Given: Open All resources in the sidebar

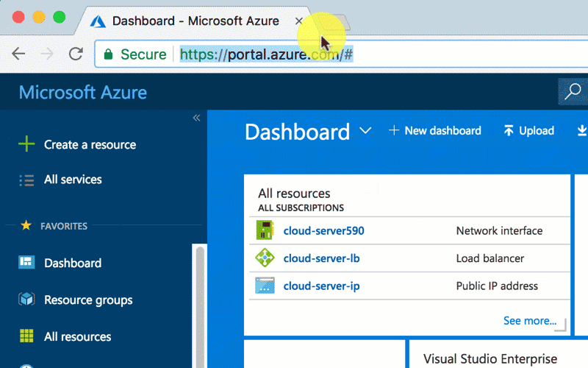Looking at the screenshot, I should (x=78, y=336).
